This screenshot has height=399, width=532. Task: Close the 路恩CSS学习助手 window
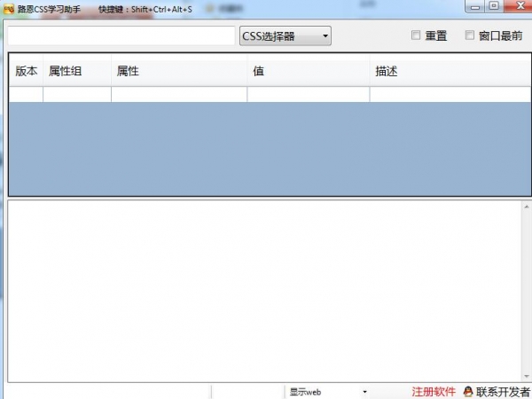[x=519, y=6]
